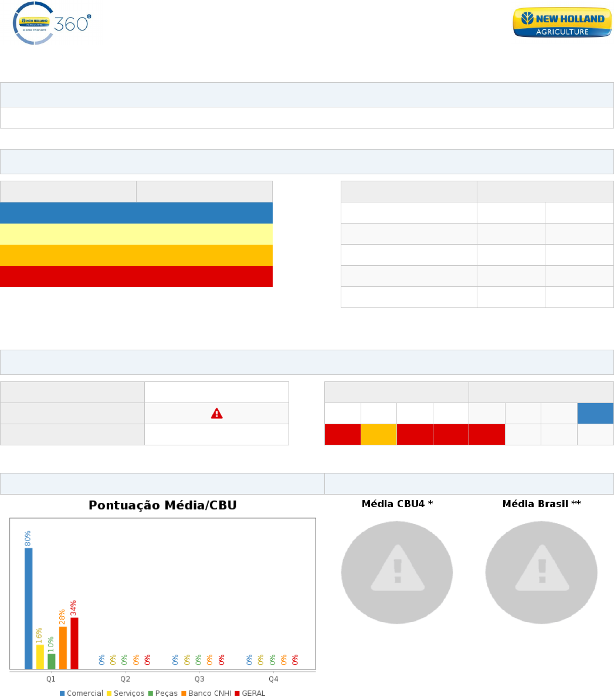Toggle the GERAL legend entry
The width and height of the screenshot is (614, 700).
(x=250, y=694)
